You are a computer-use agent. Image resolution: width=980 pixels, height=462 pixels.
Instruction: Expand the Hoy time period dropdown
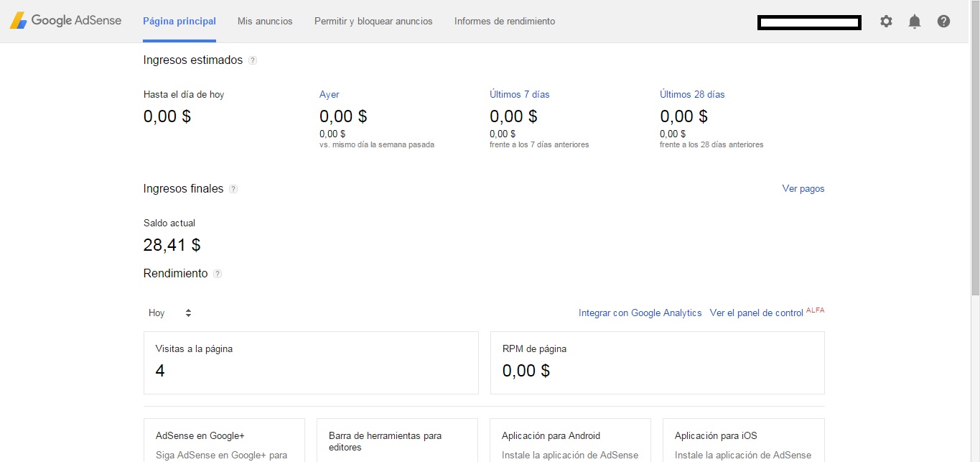[169, 313]
